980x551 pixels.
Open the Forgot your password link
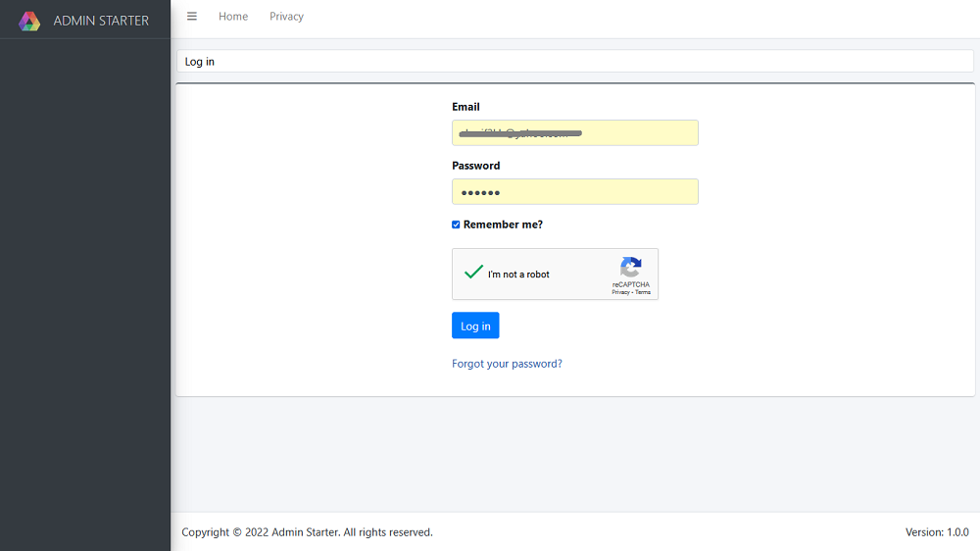click(507, 364)
